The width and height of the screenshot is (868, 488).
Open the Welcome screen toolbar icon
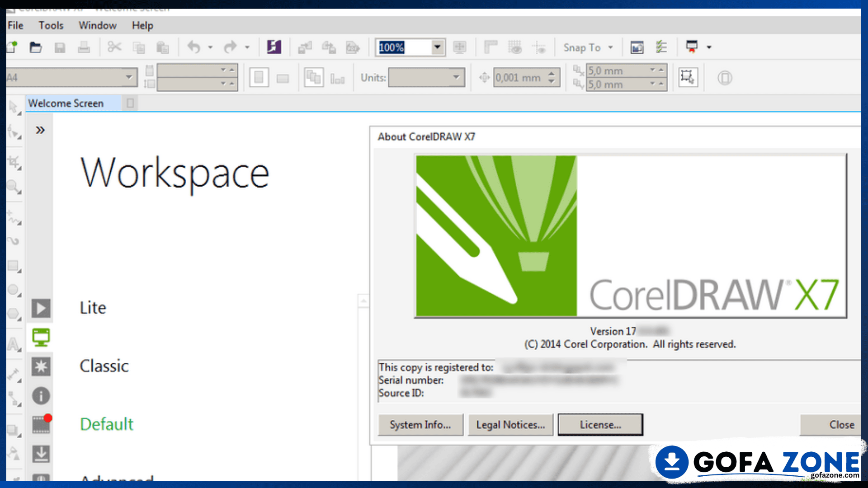pos(637,47)
